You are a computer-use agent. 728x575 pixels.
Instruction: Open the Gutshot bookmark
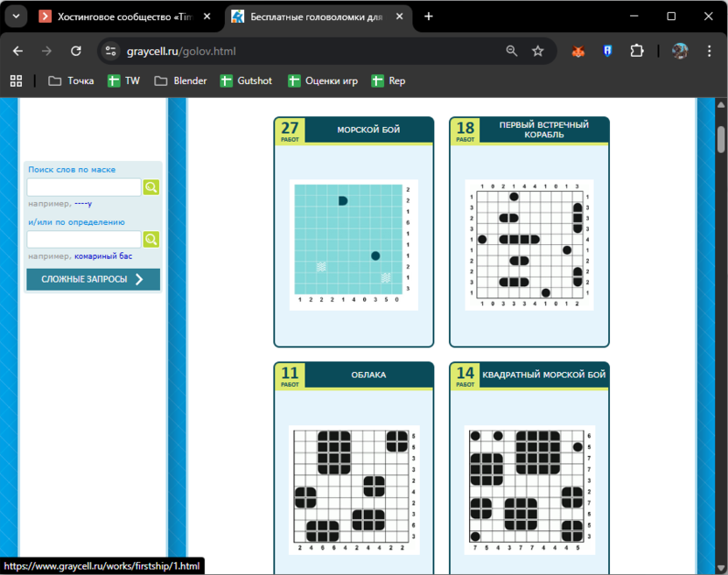[246, 81]
